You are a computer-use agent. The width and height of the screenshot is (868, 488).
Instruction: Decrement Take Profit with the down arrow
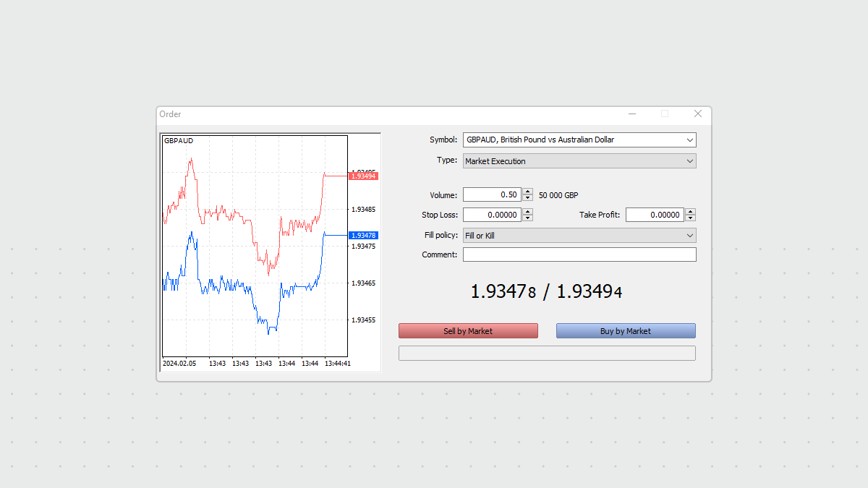click(691, 218)
